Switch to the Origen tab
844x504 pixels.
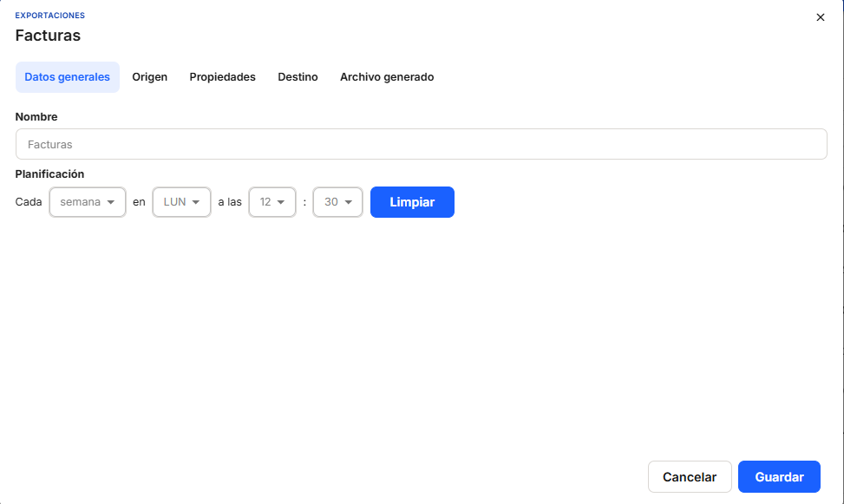[x=149, y=77]
